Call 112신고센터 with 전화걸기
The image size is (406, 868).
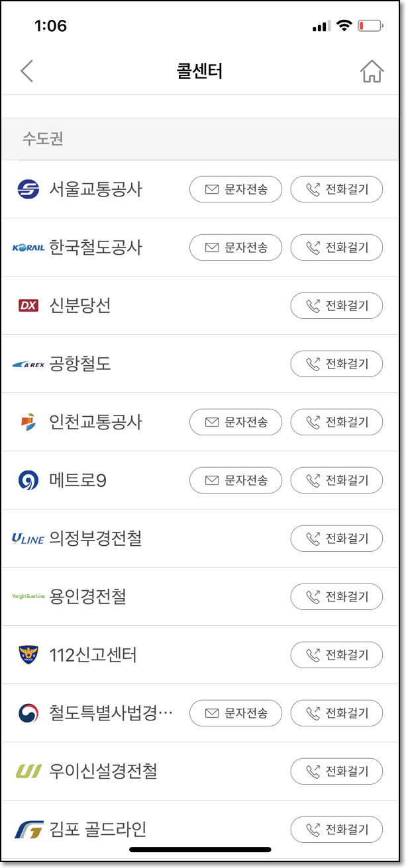336,655
